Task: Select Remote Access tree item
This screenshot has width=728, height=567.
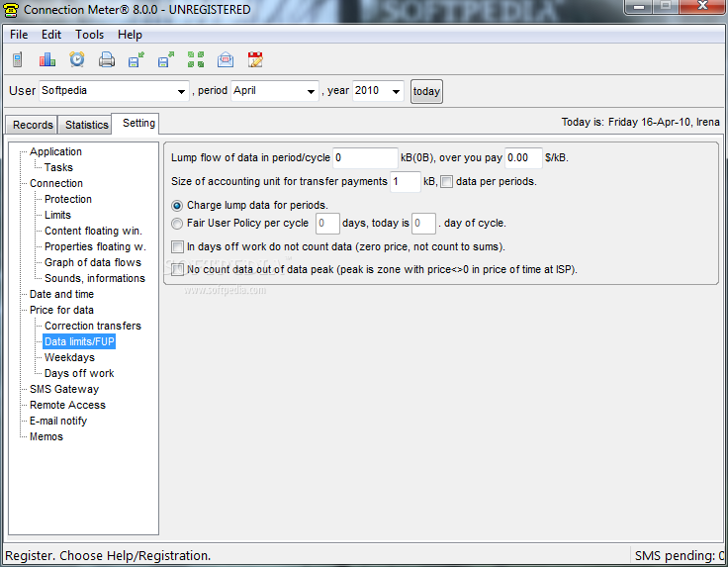Action: (x=68, y=405)
